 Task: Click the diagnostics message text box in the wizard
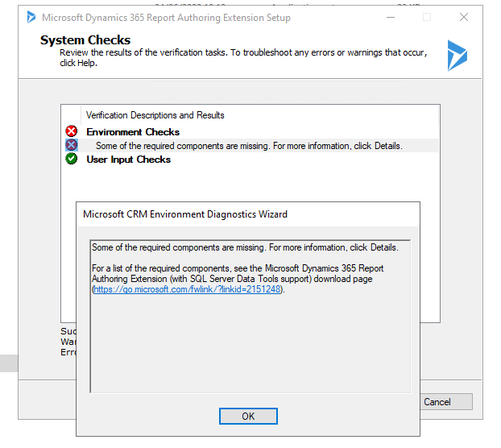250,317
